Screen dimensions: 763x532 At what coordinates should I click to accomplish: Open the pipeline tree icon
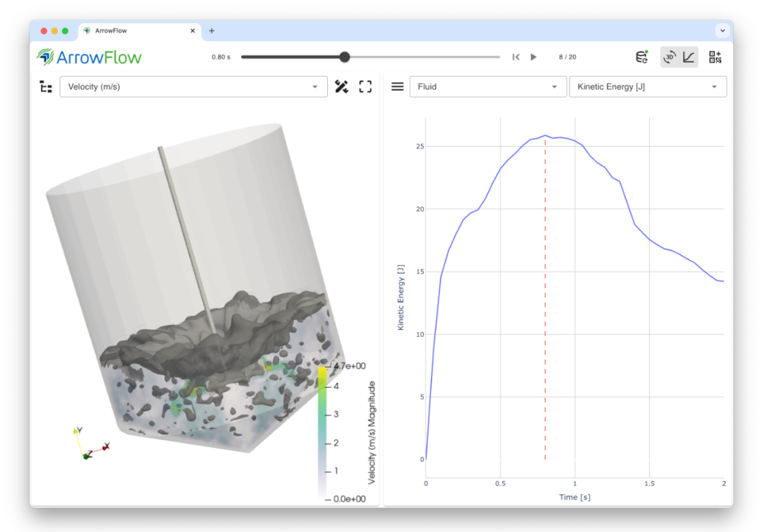pos(46,87)
